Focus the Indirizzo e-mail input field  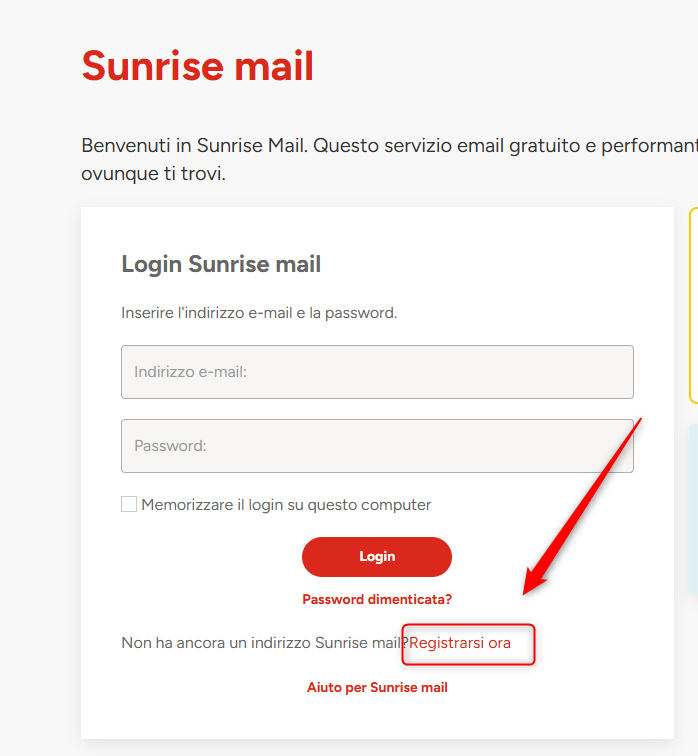(377, 372)
